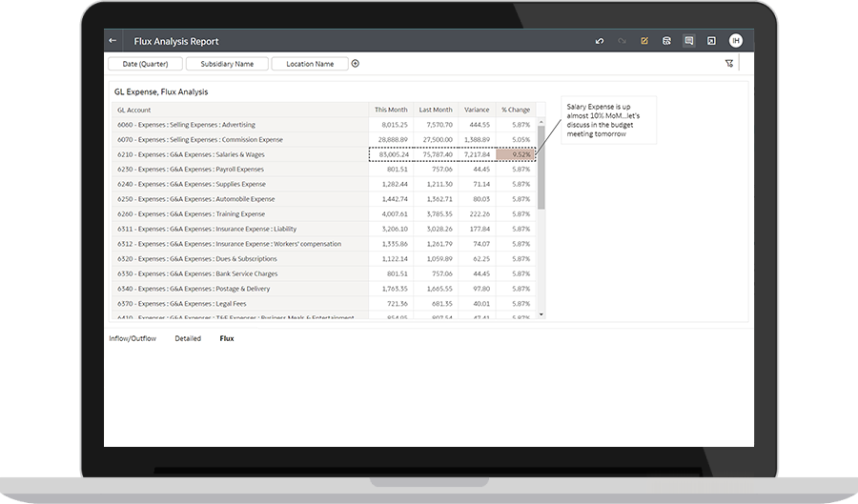Click the 7,570.70 Last Month value
The height and width of the screenshot is (504, 858).
pyautogui.click(x=439, y=125)
